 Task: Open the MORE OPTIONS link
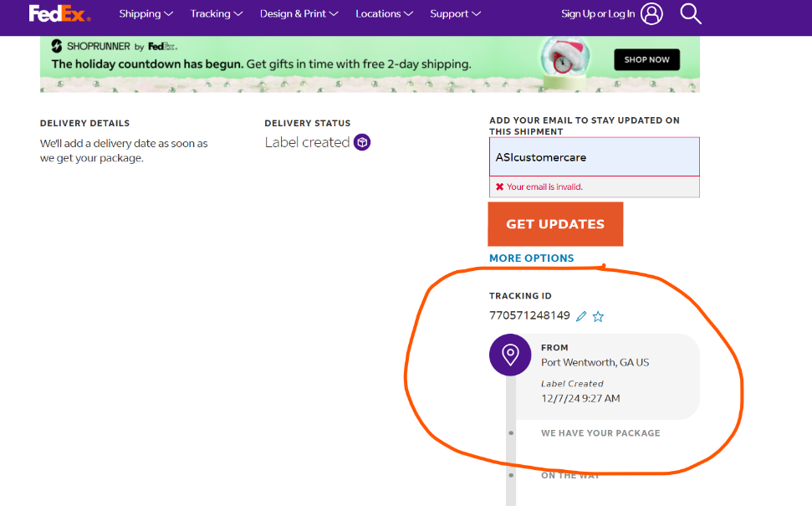coord(531,258)
